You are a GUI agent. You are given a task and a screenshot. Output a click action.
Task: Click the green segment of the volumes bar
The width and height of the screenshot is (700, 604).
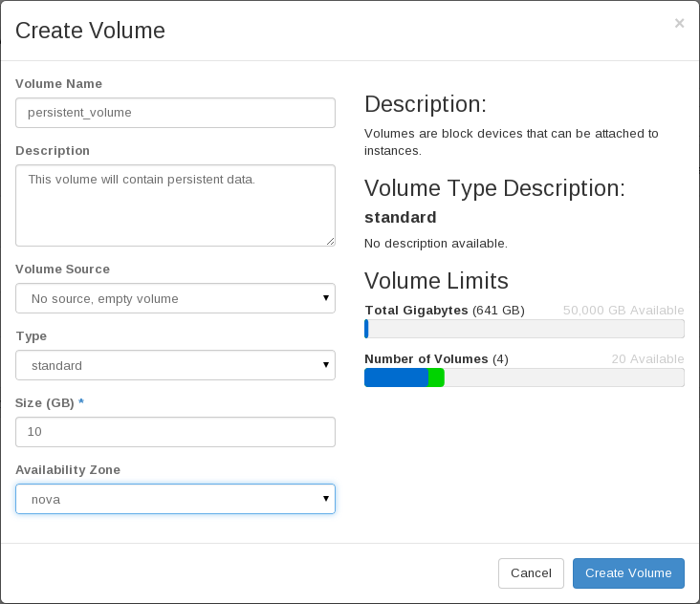(x=436, y=377)
